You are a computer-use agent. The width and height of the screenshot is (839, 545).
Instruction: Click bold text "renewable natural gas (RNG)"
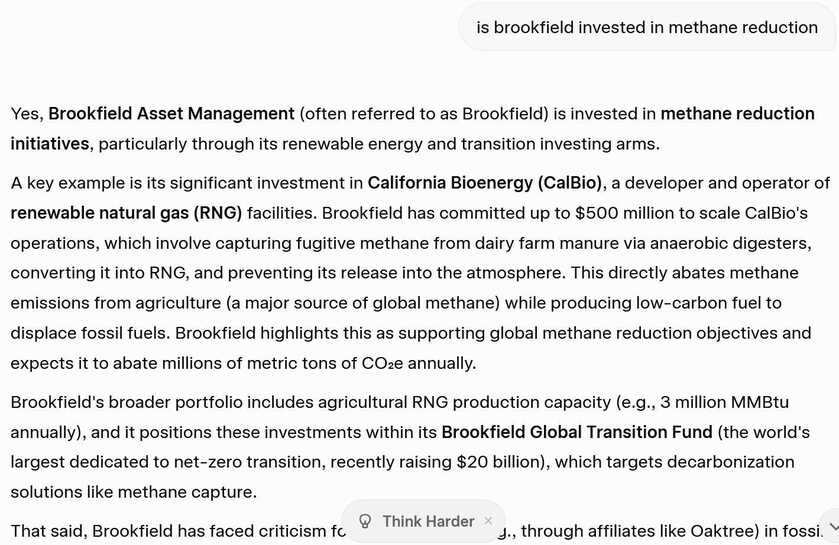[126, 213]
